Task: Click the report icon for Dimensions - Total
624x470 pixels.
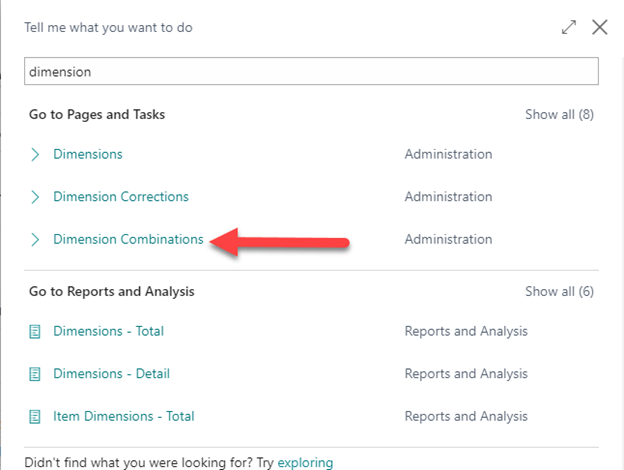Action: click(x=35, y=331)
